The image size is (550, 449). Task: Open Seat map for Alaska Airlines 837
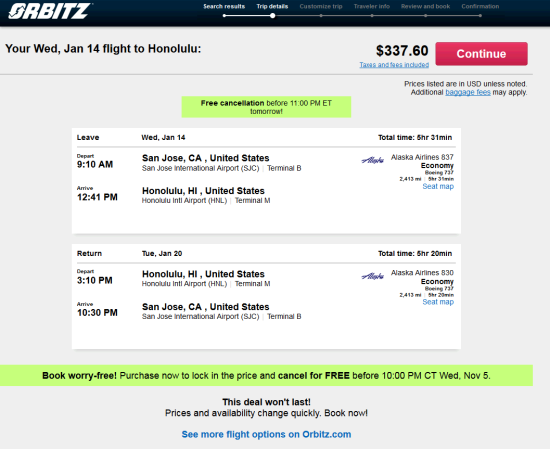pos(438,186)
